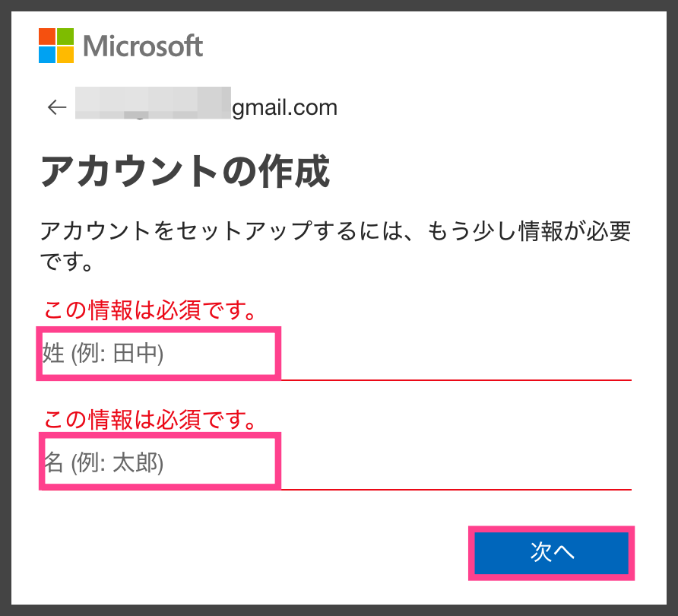Click the gmail.com email text
This screenshot has height=616, width=678.
284,107
